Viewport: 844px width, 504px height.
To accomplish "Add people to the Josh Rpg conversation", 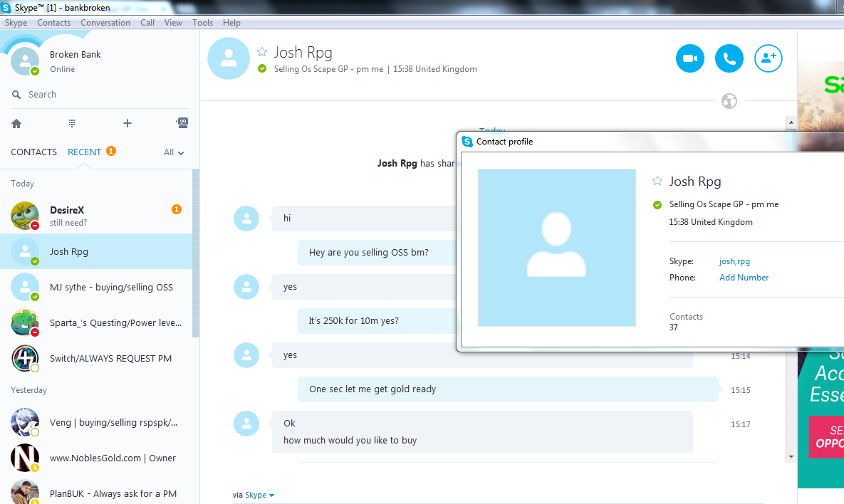I will pyautogui.click(x=768, y=58).
